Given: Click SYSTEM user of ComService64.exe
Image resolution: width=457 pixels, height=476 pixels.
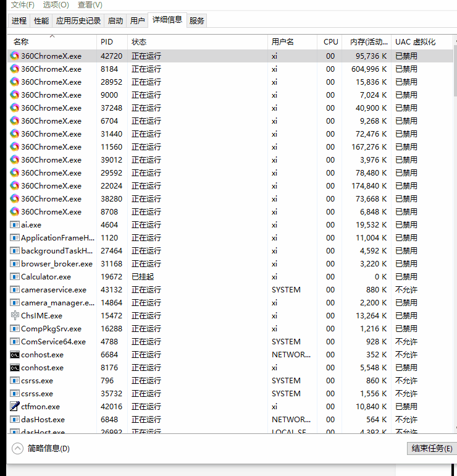Looking at the screenshot, I should [x=286, y=341].
